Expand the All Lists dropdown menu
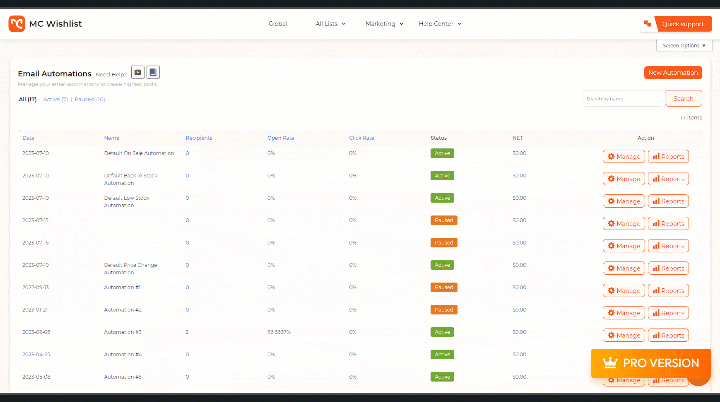This screenshot has height=402, width=720. (330, 23)
